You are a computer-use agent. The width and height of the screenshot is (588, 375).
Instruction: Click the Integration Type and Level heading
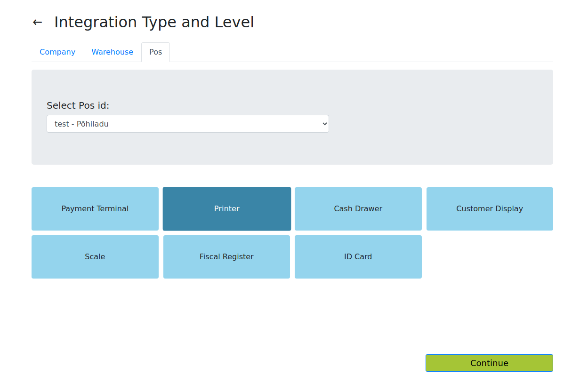(154, 22)
